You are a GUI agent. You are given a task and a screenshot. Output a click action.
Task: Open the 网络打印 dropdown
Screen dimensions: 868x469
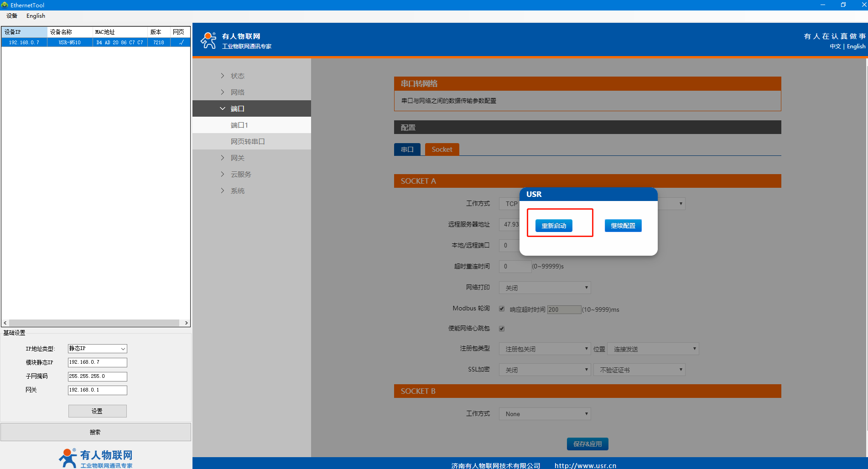(545, 288)
